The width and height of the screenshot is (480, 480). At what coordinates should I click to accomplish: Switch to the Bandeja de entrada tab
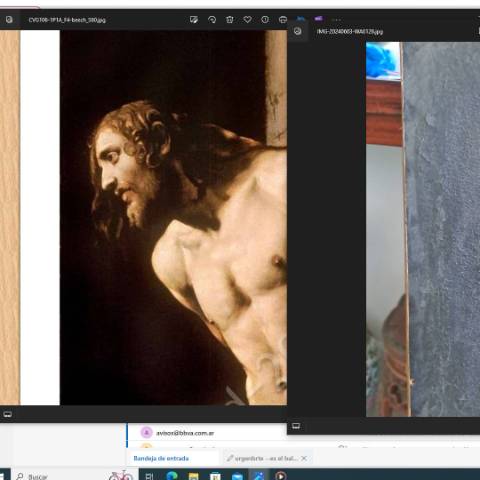[x=161, y=458]
